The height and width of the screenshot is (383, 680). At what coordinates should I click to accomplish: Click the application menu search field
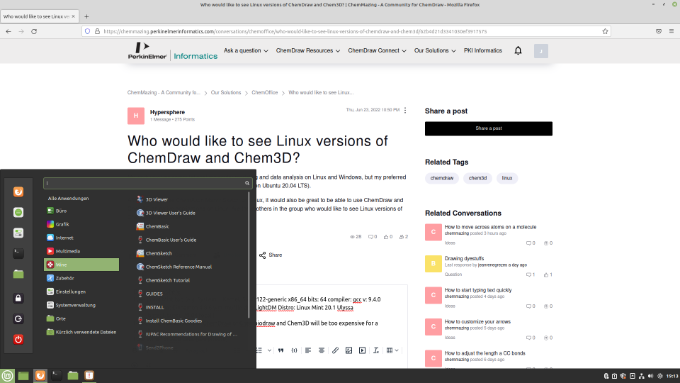click(x=147, y=183)
